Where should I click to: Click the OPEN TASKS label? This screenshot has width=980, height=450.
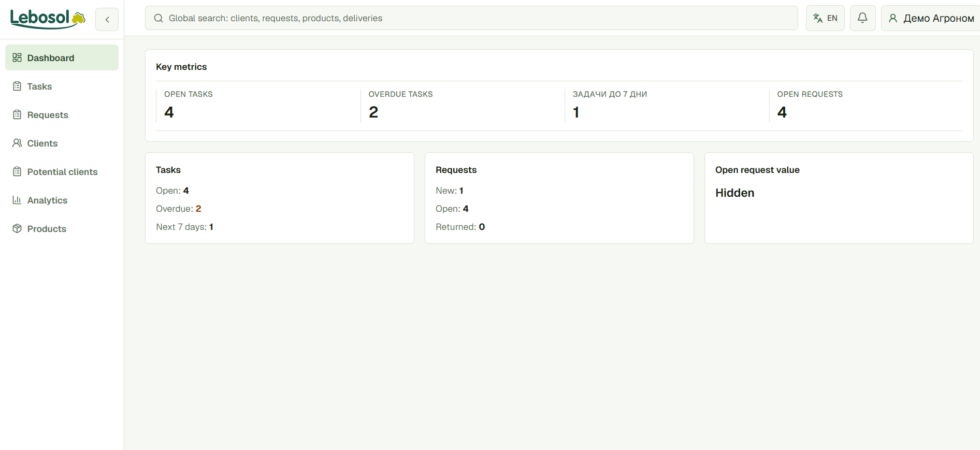189,94
